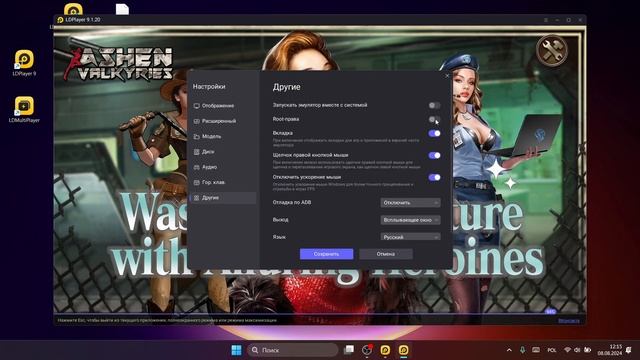Switch to first LDPlayer taskbar icon
This screenshot has width=640, height=360.
385,350
